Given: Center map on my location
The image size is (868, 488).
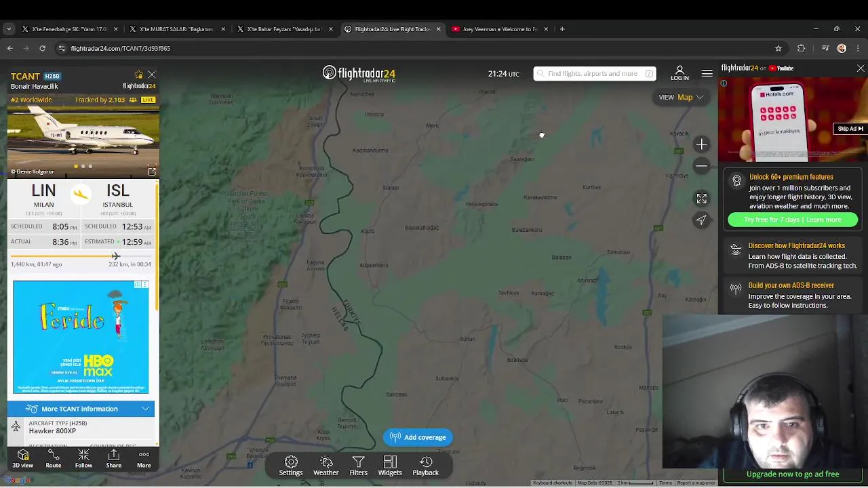Looking at the screenshot, I should tap(702, 220).
